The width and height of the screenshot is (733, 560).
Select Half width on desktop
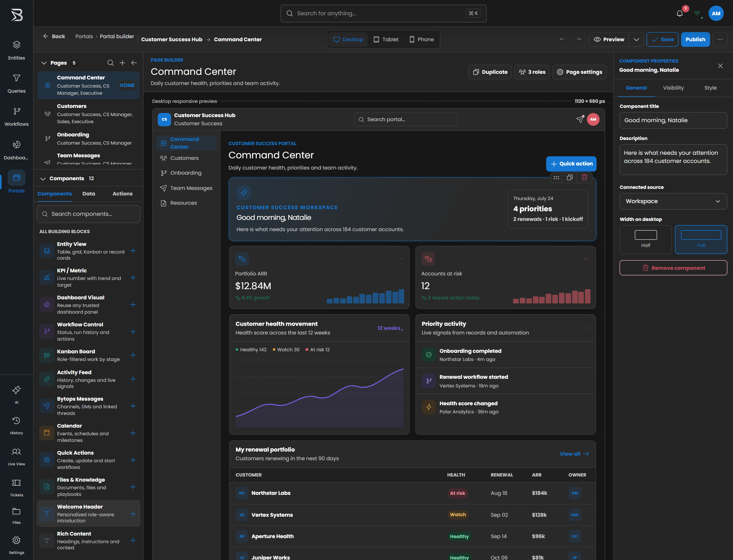pyautogui.click(x=645, y=239)
